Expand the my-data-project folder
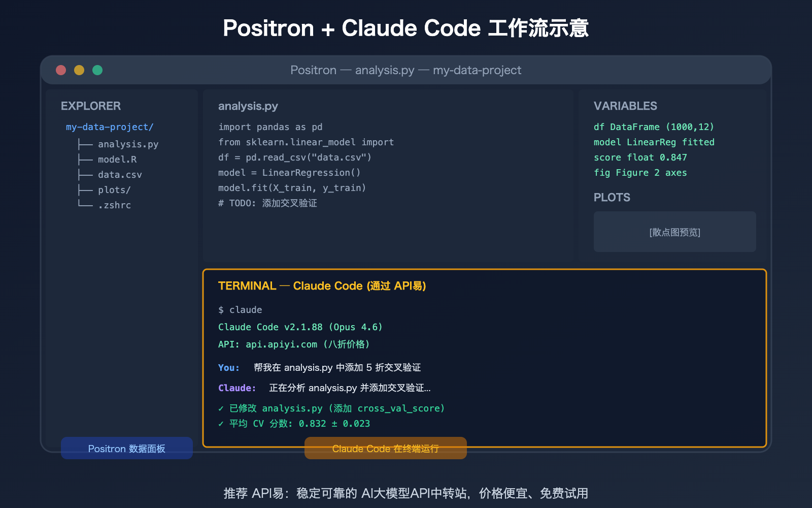Image resolution: width=812 pixels, height=508 pixels. click(109, 126)
